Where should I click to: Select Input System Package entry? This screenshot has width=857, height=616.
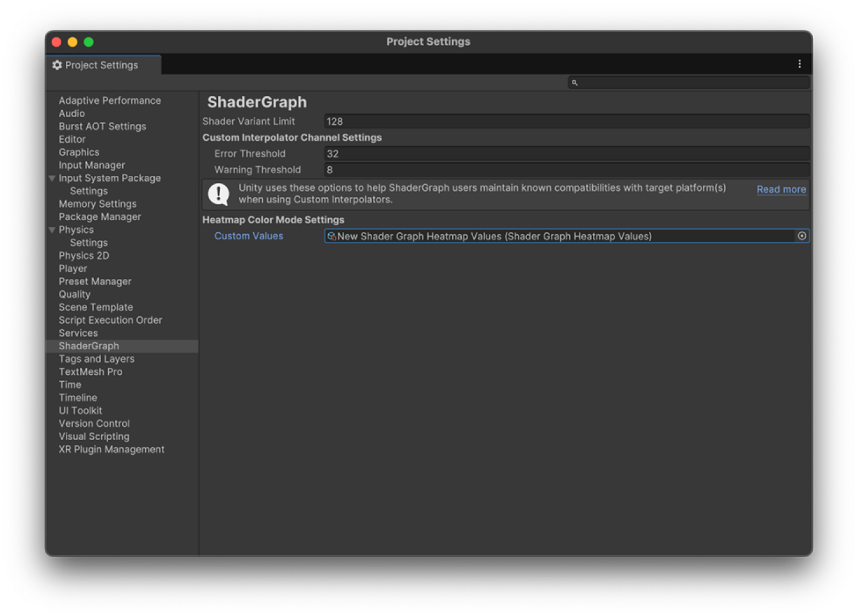click(109, 178)
